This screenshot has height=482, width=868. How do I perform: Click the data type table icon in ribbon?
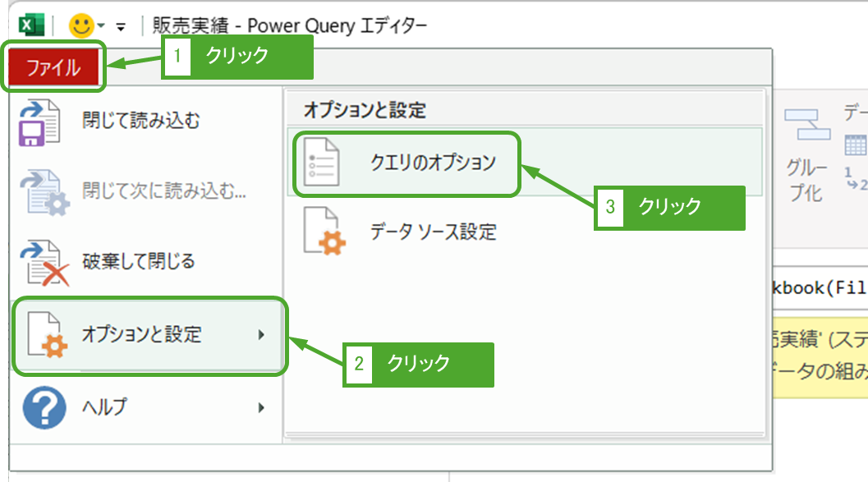(855, 145)
